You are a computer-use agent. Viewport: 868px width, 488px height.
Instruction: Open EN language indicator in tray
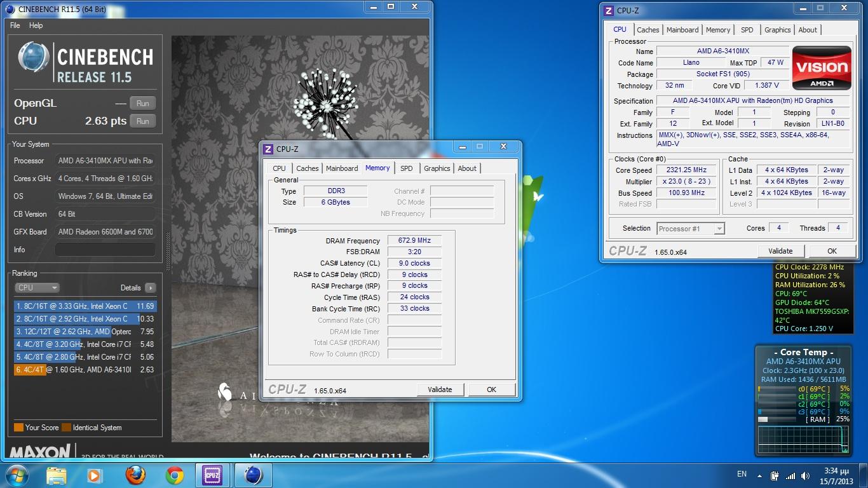pyautogui.click(x=742, y=474)
